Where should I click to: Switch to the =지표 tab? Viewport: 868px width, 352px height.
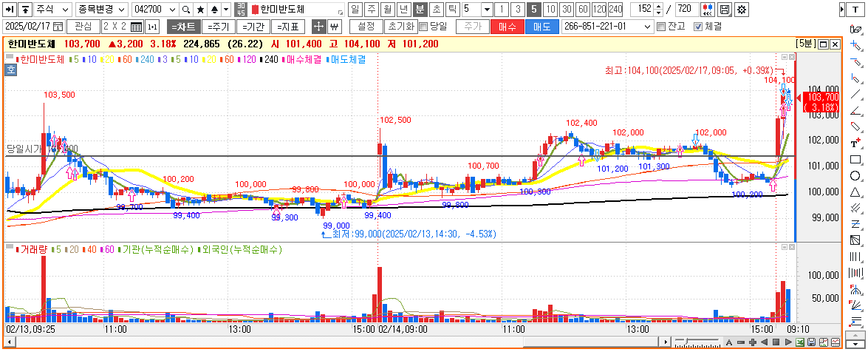tap(287, 26)
